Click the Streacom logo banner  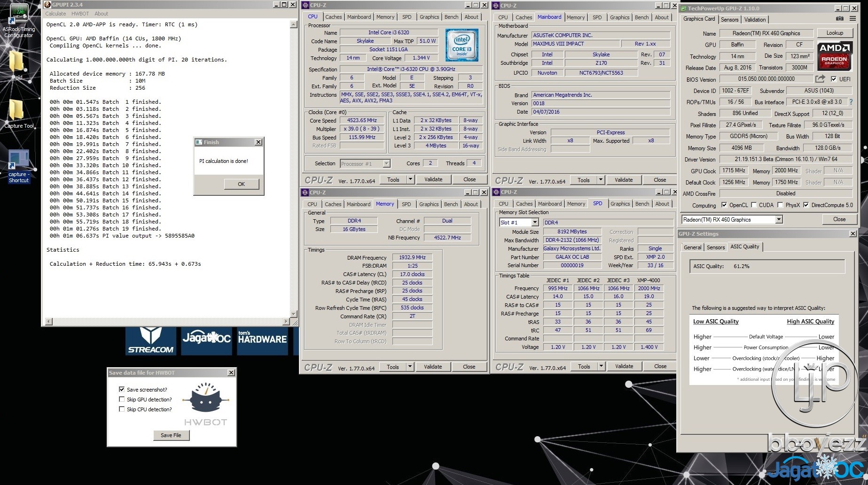(x=150, y=341)
